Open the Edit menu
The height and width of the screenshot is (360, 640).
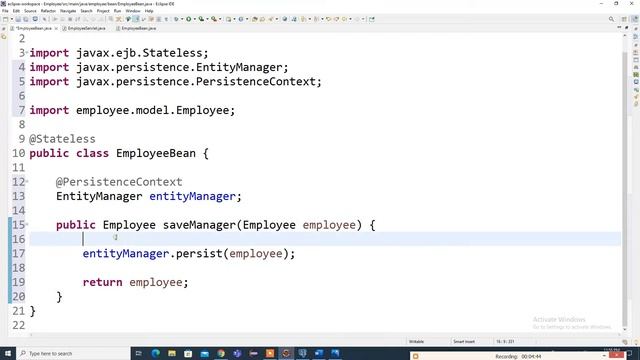(16, 11)
